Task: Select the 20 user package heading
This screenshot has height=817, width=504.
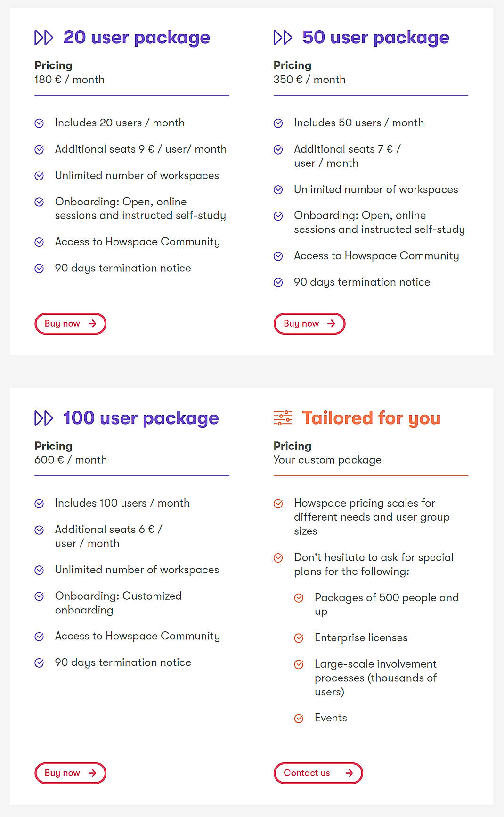Action: (136, 37)
